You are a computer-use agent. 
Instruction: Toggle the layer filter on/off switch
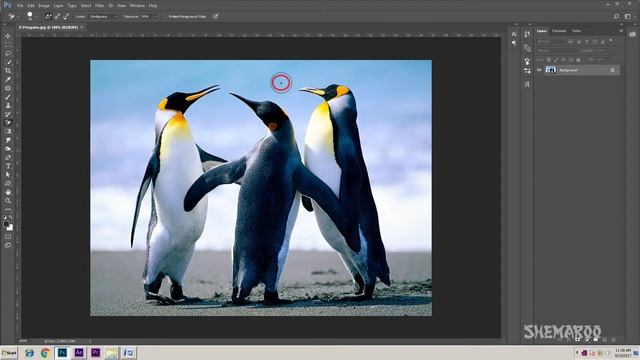(x=611, y=41)
